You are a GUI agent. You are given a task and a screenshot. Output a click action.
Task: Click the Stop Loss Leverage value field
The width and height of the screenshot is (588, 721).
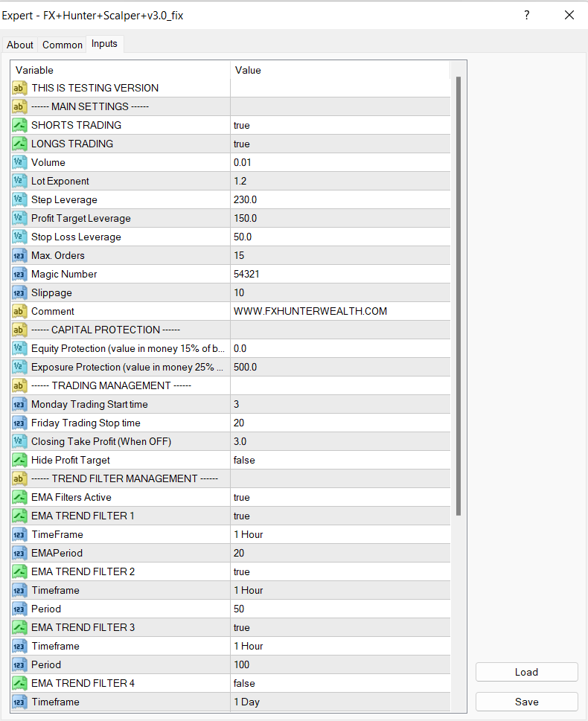click(339, 237)
